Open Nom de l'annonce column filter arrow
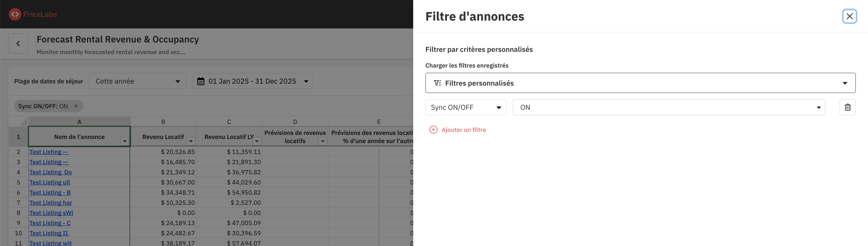The image size is (868, 246). (x=125, y=141)
